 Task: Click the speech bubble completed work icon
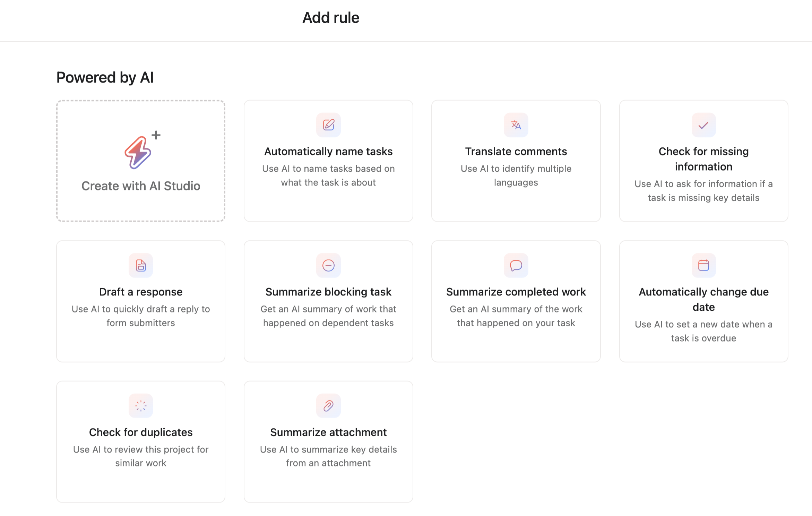[x=516, y=265]
